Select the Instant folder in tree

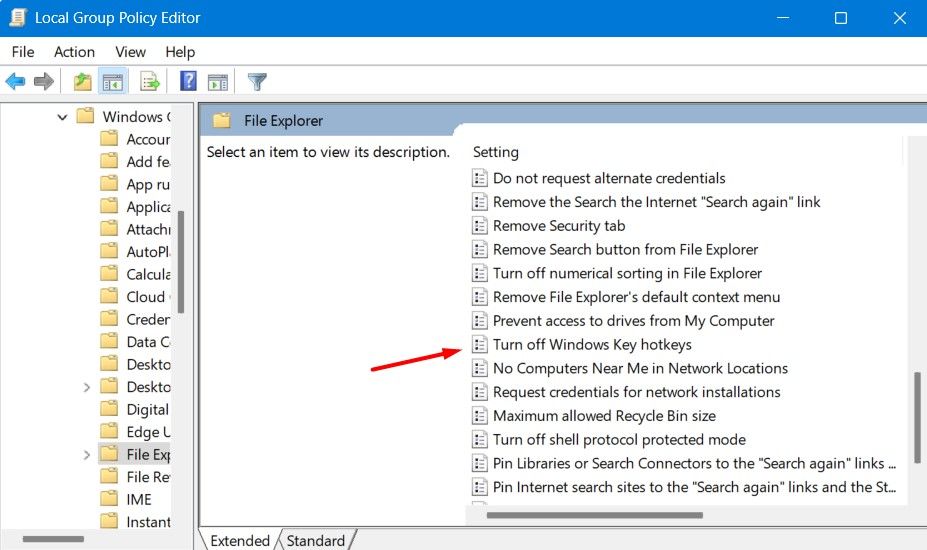tap(148, 522)
